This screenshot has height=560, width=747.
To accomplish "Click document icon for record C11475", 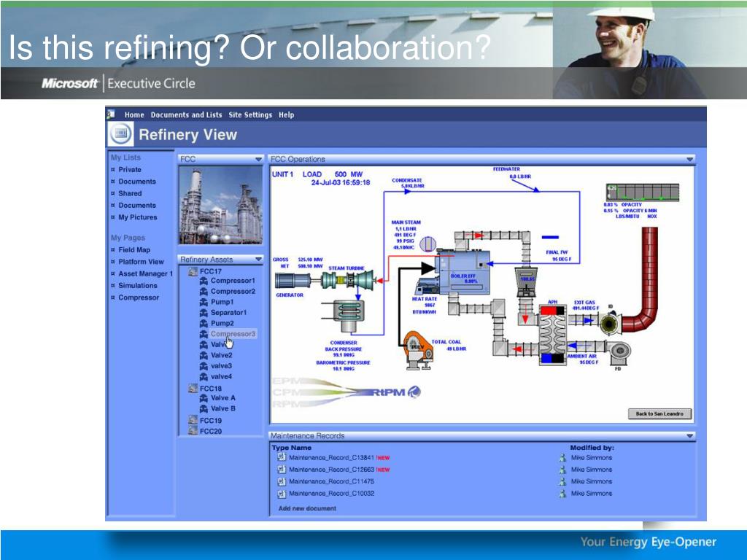I will click(281, 481).
